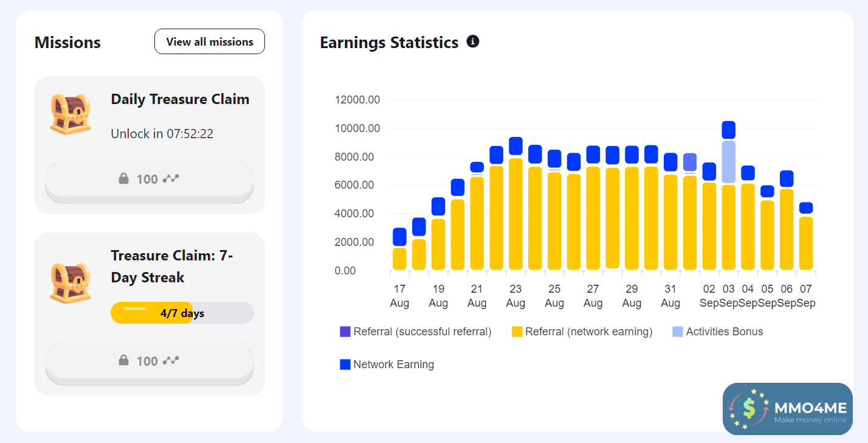Click the blue Network Earning segment on 03 Sep
The height and width of the screenshot is (443, 868).
[x=728, y=130]
